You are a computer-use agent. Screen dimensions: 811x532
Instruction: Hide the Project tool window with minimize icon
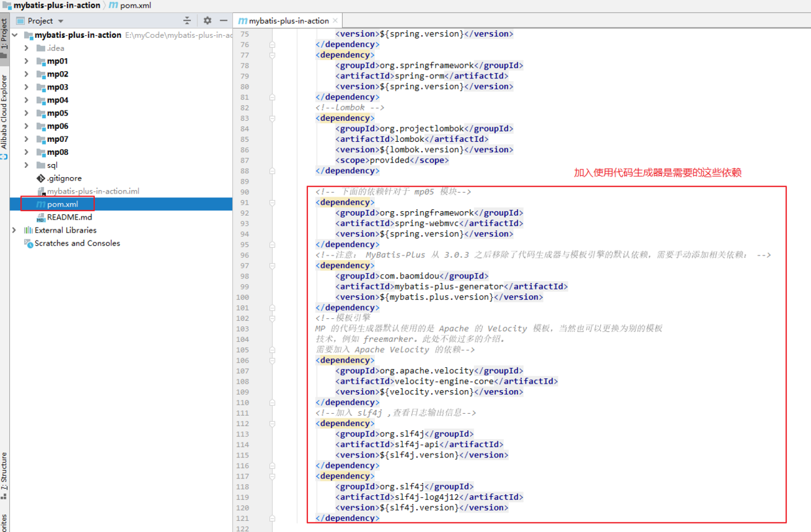tap(224, 21)
